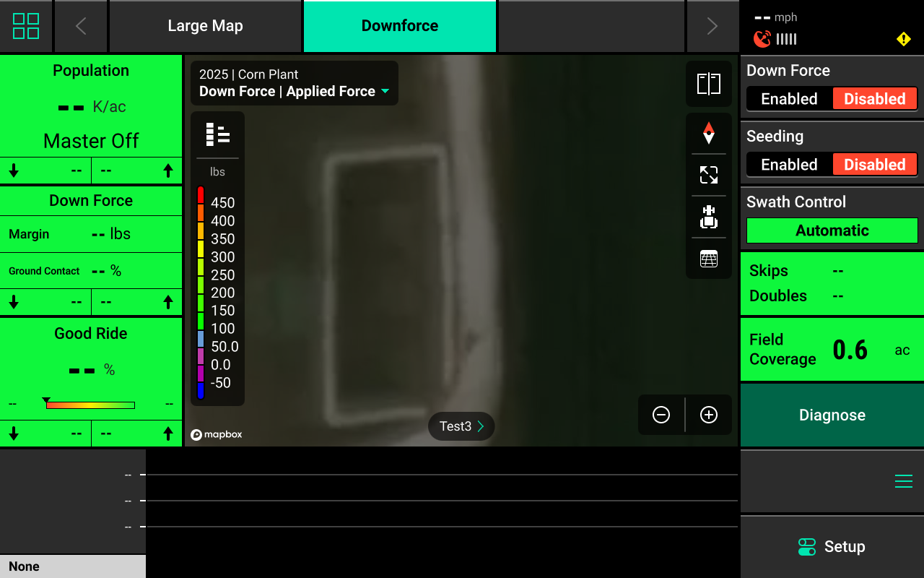Open the side menu hamburger icon
The image size is (924, 578).
tap(903, 480)
